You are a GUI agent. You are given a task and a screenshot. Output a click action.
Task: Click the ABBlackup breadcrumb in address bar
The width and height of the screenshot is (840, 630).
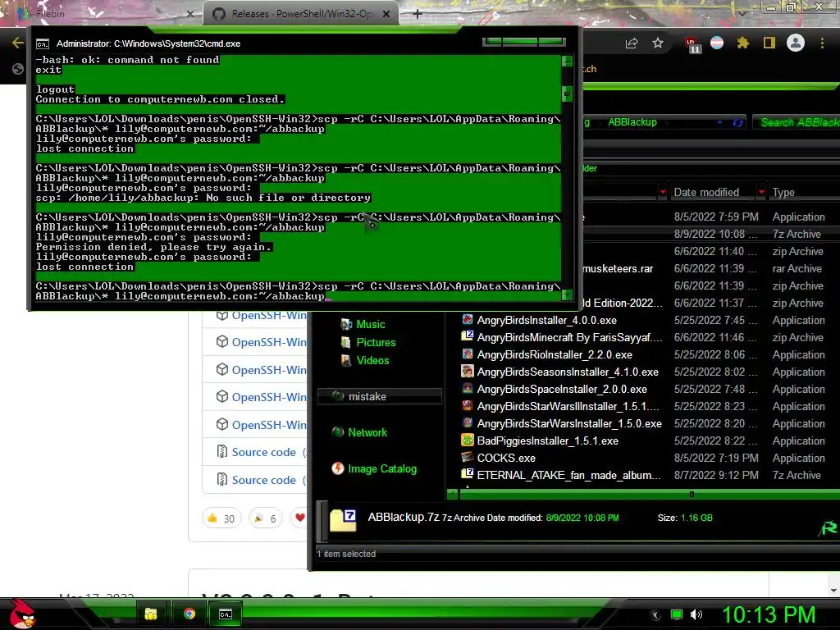tap(632, 122)
